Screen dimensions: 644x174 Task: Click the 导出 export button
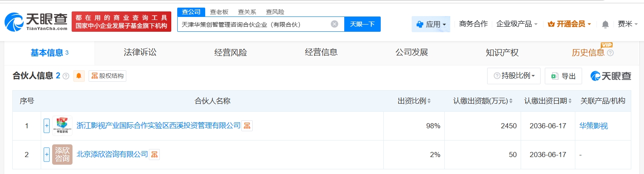pos(563,76)
